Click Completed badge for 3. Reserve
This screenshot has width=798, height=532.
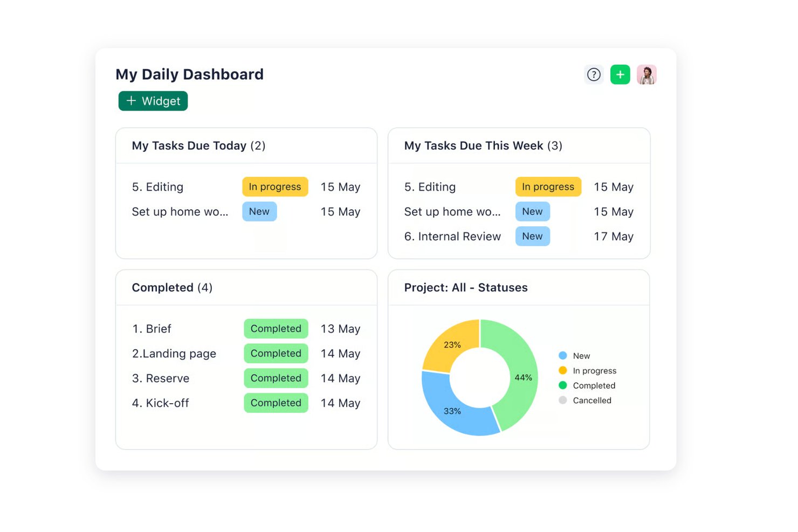(276, 378)
